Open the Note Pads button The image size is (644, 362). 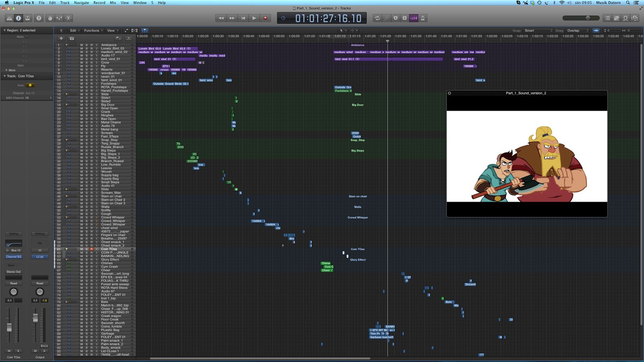tap(617, 18)
